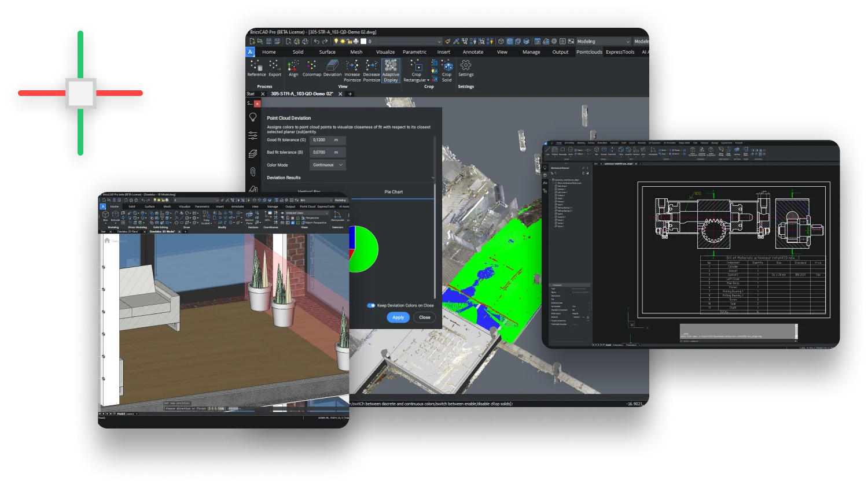
Task: Toggle the Adaptive Display button
Action: 391,71
